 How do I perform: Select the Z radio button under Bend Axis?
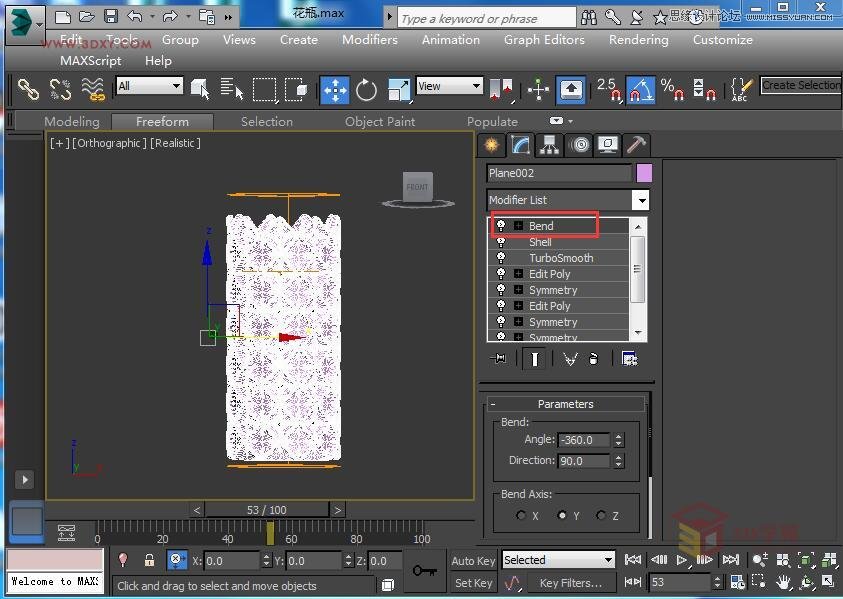point(600,515)
